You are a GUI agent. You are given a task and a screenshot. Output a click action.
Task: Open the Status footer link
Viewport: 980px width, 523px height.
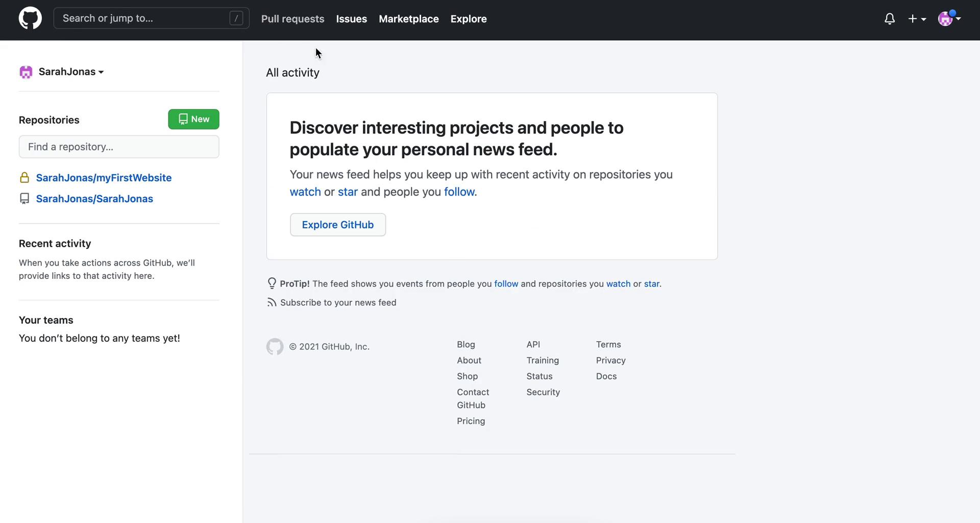540,376
